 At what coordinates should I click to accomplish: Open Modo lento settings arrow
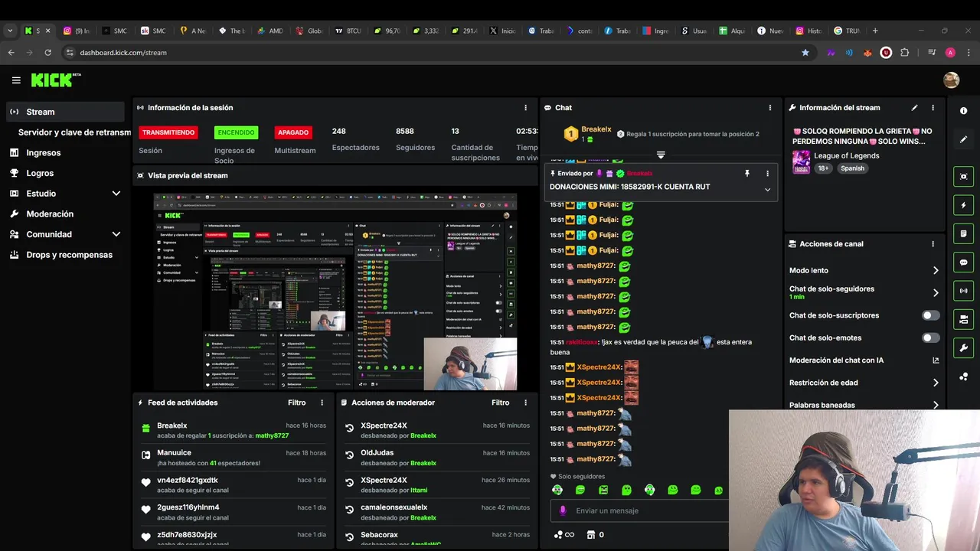click(936, 270)
